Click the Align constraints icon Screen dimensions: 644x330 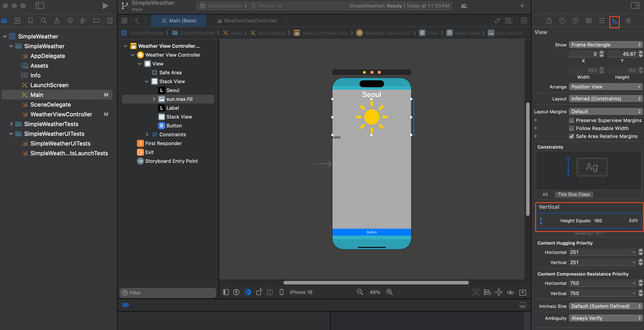487,292
